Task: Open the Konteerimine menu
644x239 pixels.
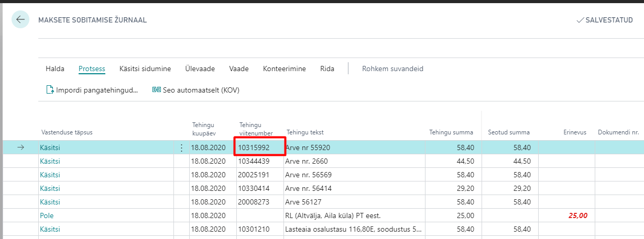Action: coord(284,69)
